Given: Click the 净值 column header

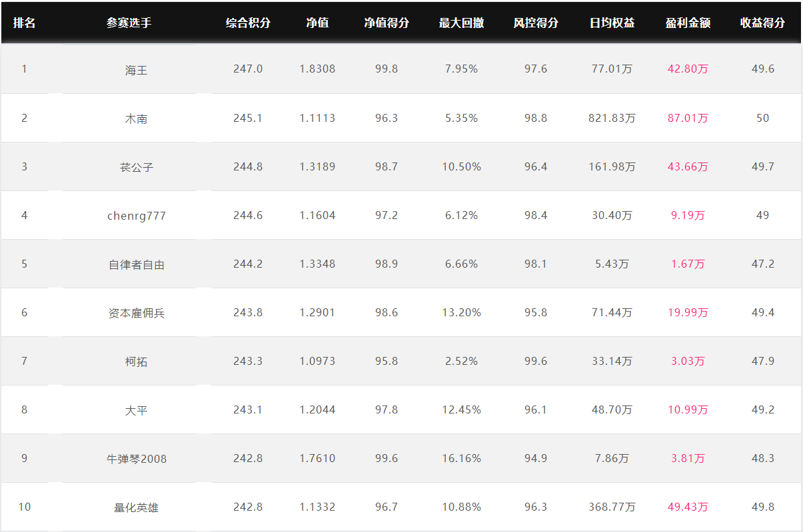Looking at the screenshot, I should 317,23.
